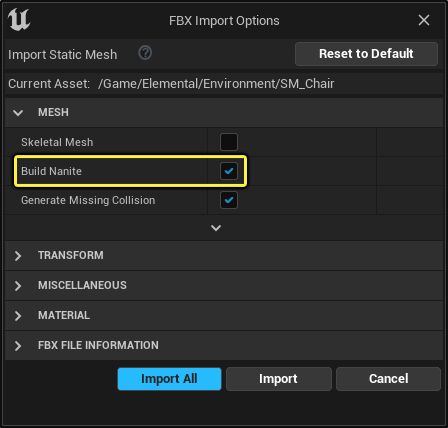448x428 pixels.
Task: Click the Import All button
Action: [x=169, y=379]
